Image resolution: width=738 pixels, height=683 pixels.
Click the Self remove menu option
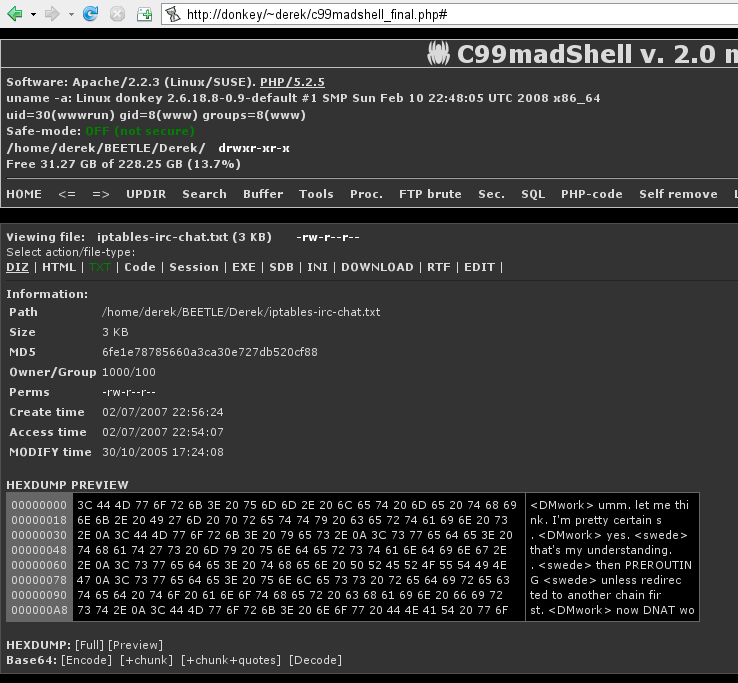[678, 194]
